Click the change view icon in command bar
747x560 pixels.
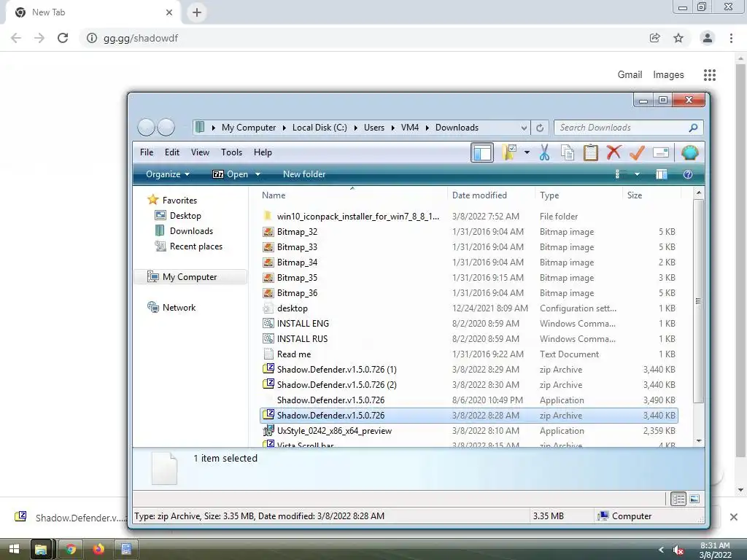(x=619, y=174)
